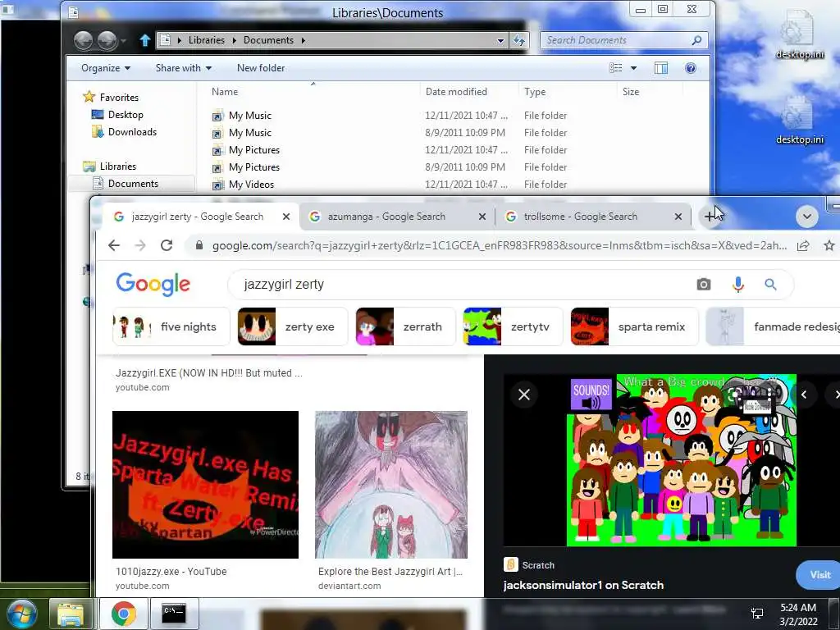The width and height of the screenshot is (840, 630).
Task: Toggle the preview pane icon
Action: tap(661, 68)
